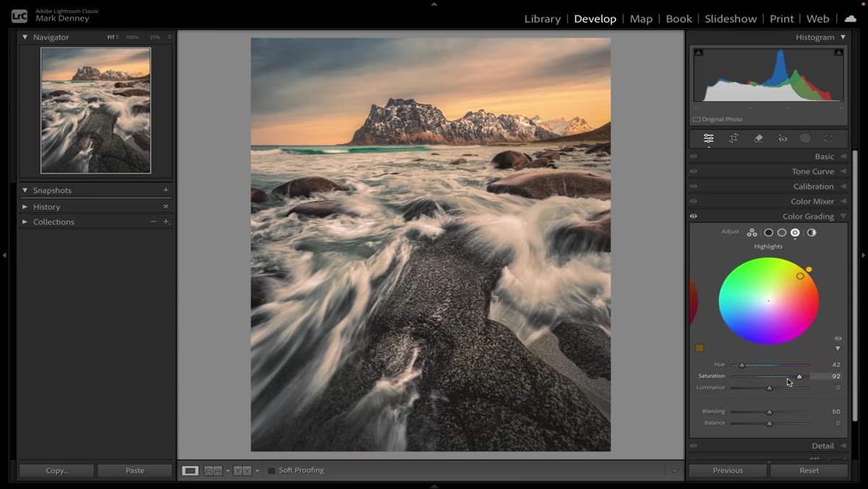Select Loupe view icon in toolbar
Viewport: 868px width, 489px height.
[x=190, y=470]
